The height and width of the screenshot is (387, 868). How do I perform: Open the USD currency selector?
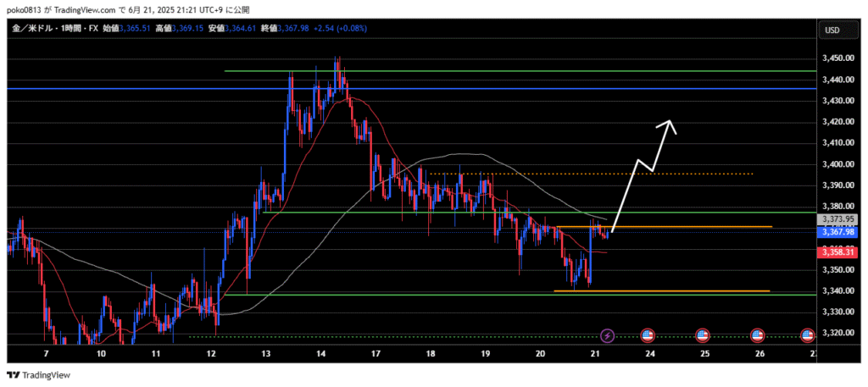pos(832,30)
